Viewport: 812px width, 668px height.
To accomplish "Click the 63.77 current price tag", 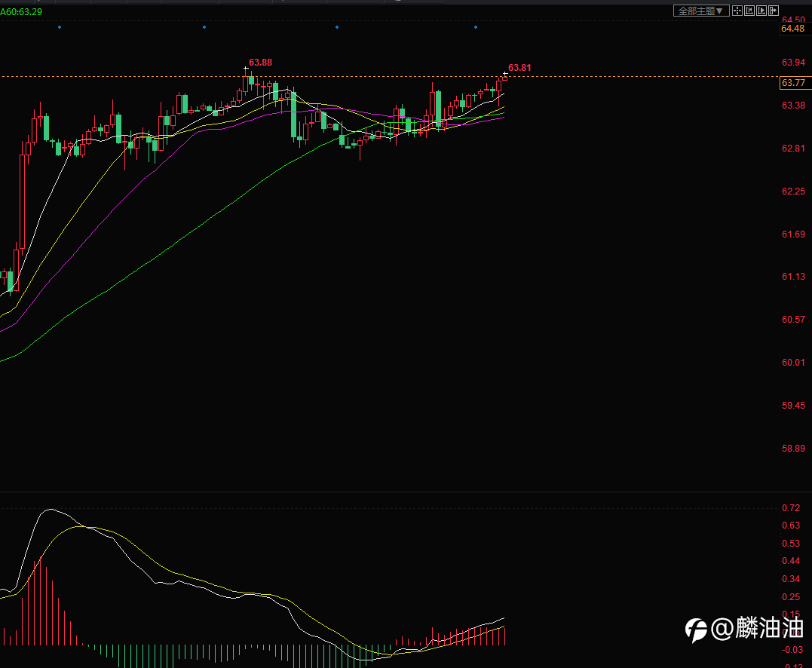I will pos(795,83).
